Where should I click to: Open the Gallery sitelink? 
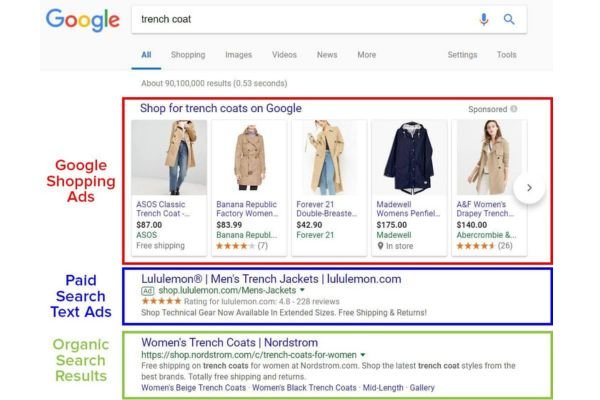[422, 388]
